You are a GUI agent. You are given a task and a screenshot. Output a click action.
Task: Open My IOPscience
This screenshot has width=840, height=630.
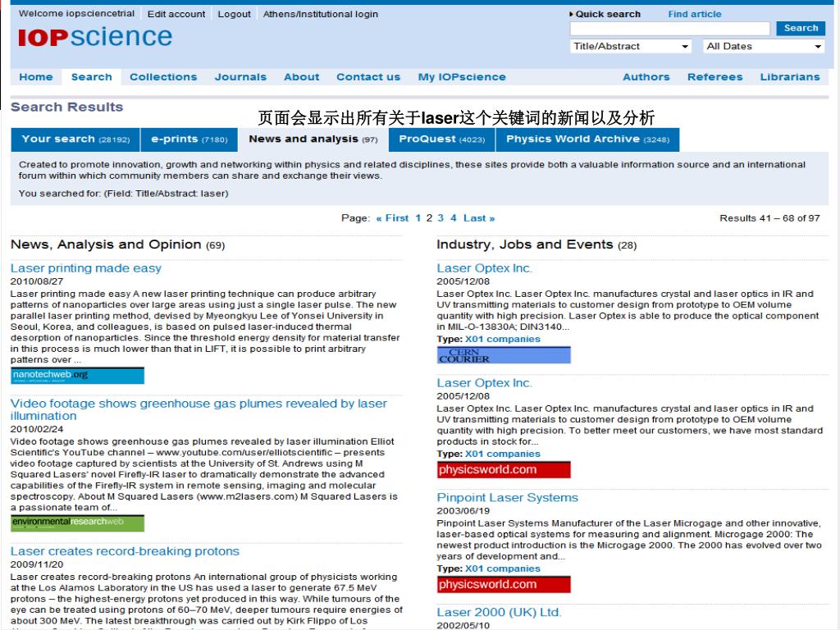tap(462, 77)
